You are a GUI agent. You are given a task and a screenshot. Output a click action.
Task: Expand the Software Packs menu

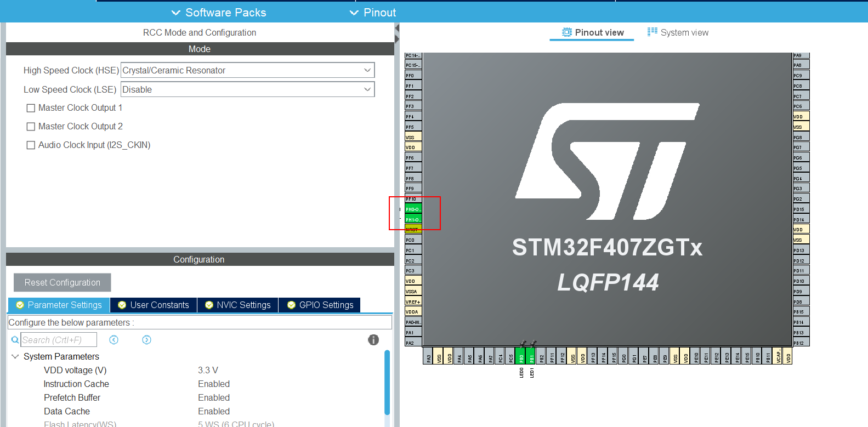(219, 13)
